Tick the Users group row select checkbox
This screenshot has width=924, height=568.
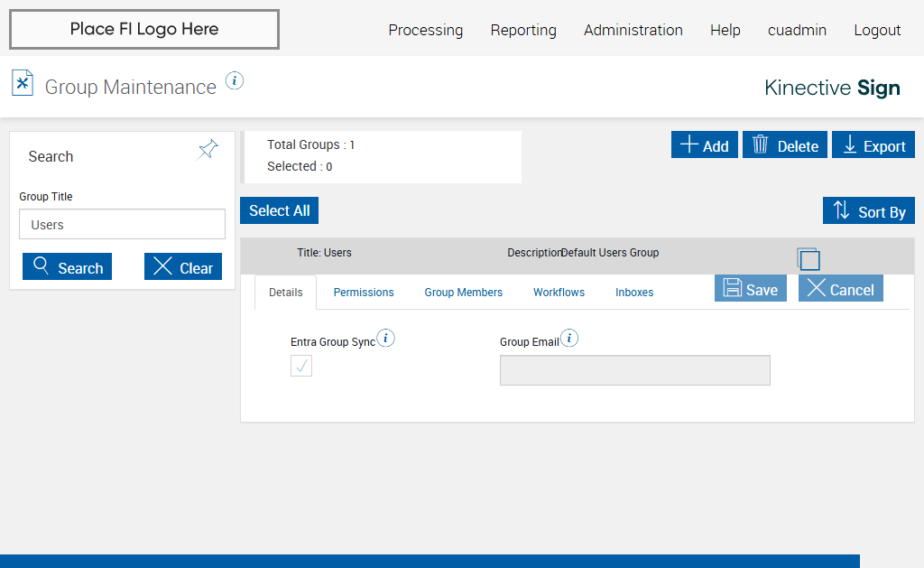point(808,259)
